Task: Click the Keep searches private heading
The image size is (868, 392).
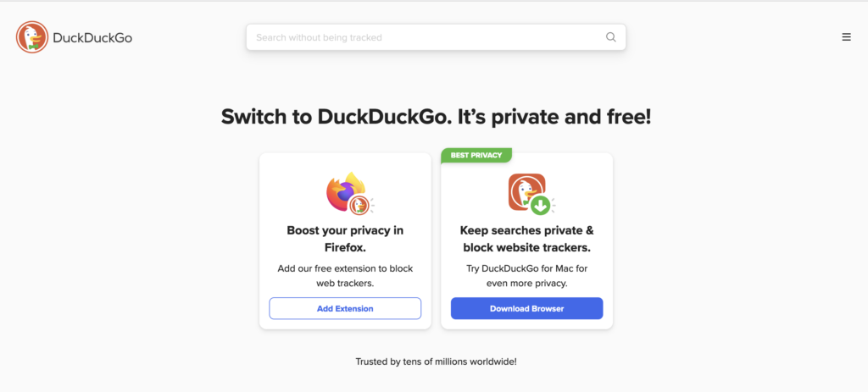Action: coord(526,239)
